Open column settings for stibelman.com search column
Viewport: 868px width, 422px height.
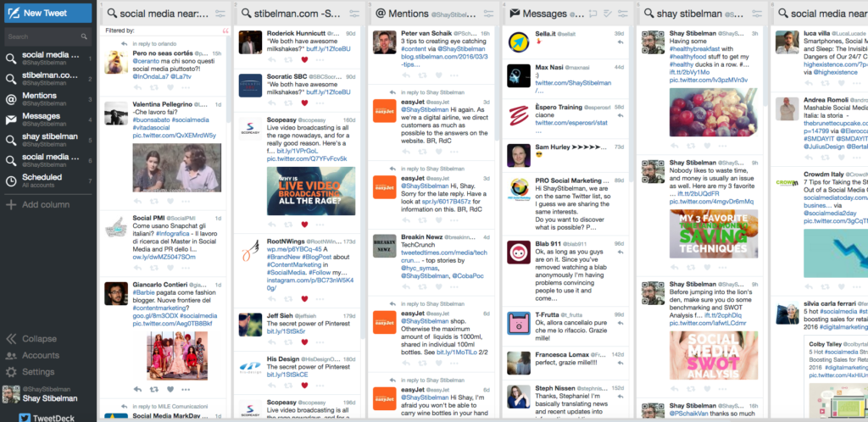[355, 14]
